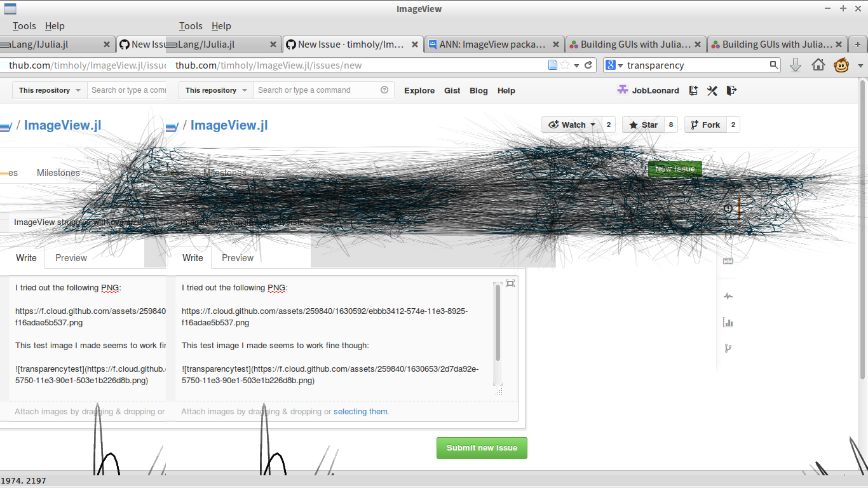Image resolution: width=868 pixels, height=488 pixels.
Task: Open Blog in GitHub header
Action: click(x=478, y=90)
